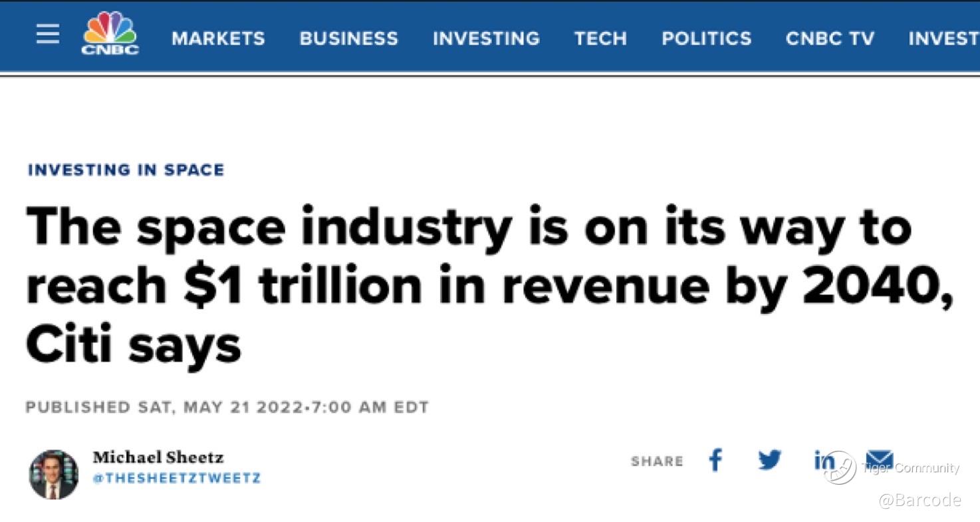Click the CNBC peacock logo
Image resolution: width=980 pixels, height=522 pixels.
[x=110, y=33]
